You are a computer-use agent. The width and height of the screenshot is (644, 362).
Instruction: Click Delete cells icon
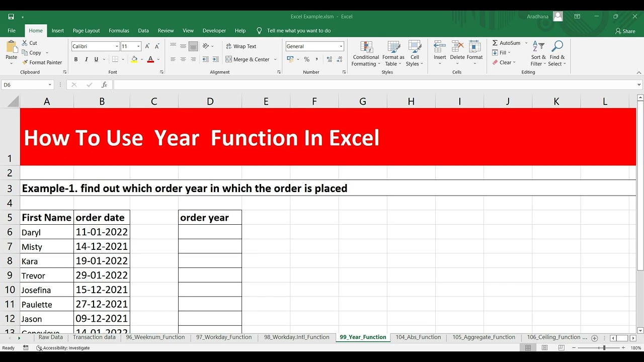coord(457,47)
